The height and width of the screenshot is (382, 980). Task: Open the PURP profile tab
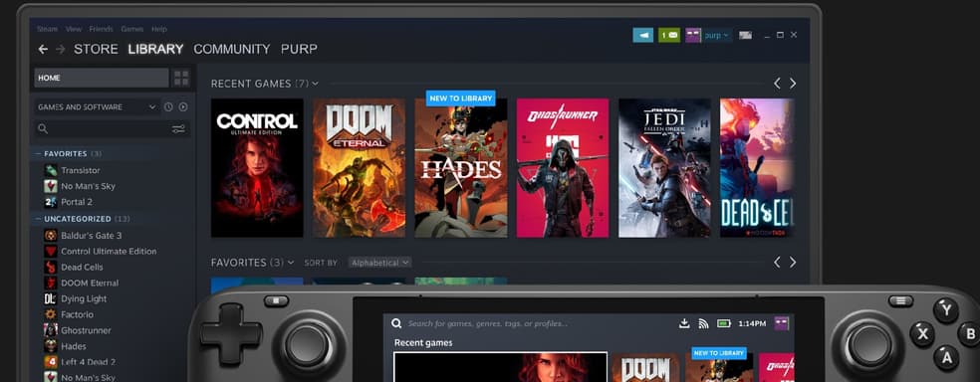[x=299, y=49]
